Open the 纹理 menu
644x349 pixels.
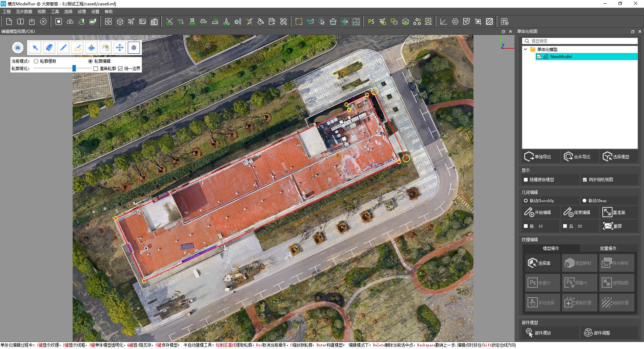(x=82, y=11)
